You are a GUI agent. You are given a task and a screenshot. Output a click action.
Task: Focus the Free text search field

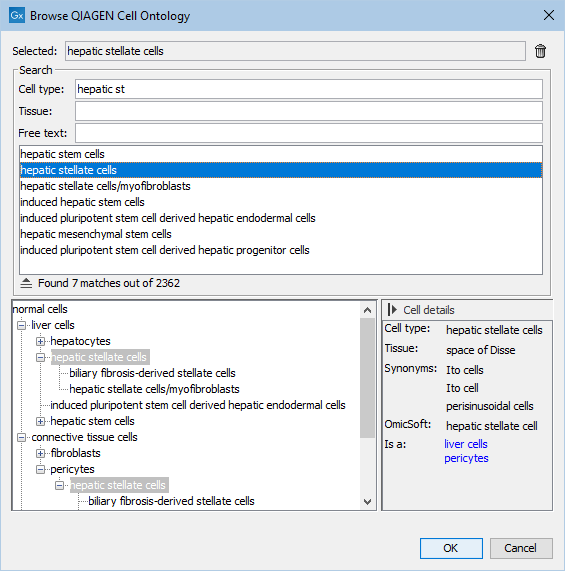309,133
